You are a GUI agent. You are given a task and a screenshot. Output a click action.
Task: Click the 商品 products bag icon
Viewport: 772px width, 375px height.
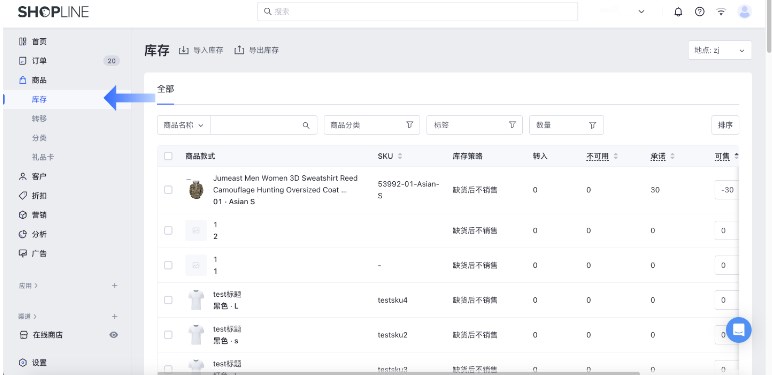(x=23, y=80)
